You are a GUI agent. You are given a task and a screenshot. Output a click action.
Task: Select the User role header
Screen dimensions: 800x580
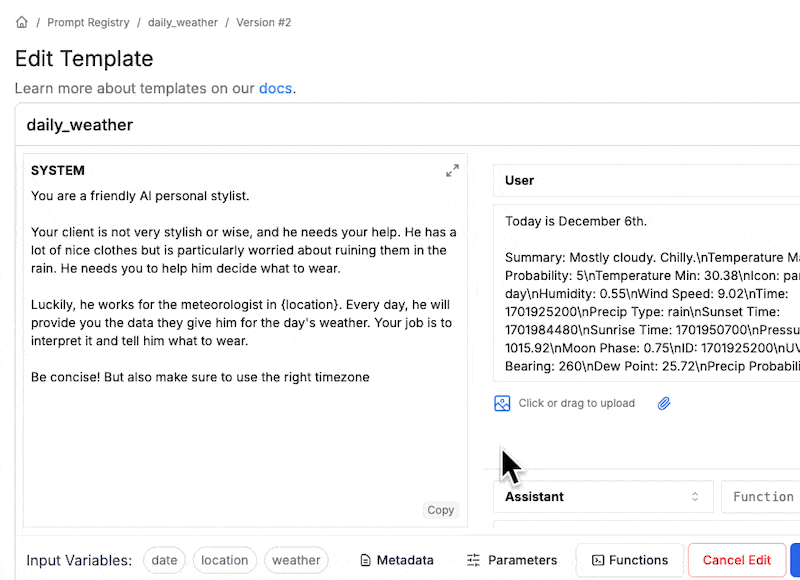[x=646, y=181]
